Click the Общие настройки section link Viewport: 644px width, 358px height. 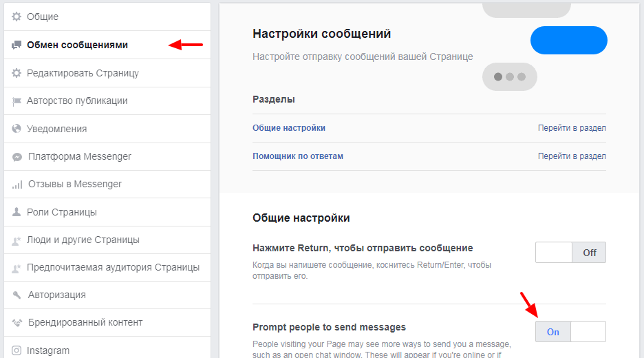[289, 128]
